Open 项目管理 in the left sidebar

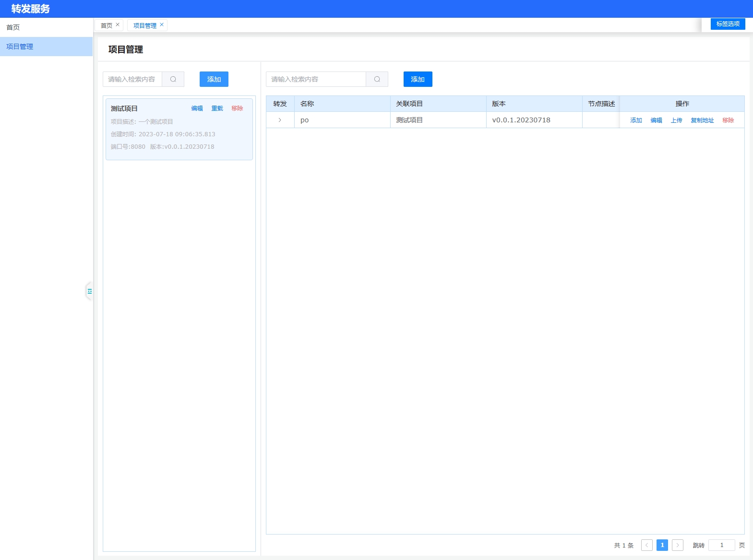(x=46, y=47)
